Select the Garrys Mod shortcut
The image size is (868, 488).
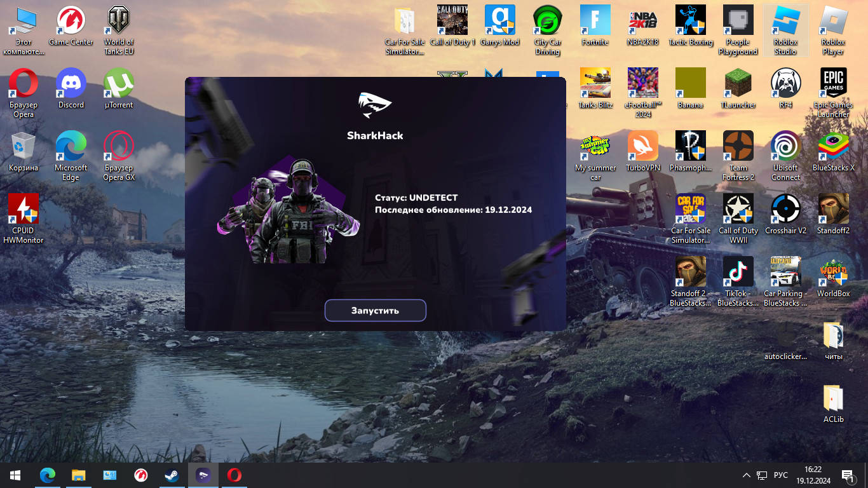click(x=500, y=26)
